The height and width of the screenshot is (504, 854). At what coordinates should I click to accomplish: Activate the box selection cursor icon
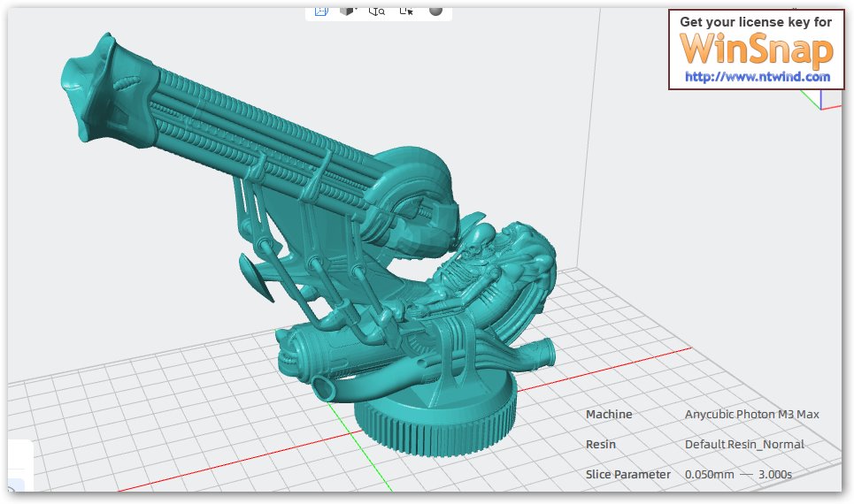[x=406, y=11]
